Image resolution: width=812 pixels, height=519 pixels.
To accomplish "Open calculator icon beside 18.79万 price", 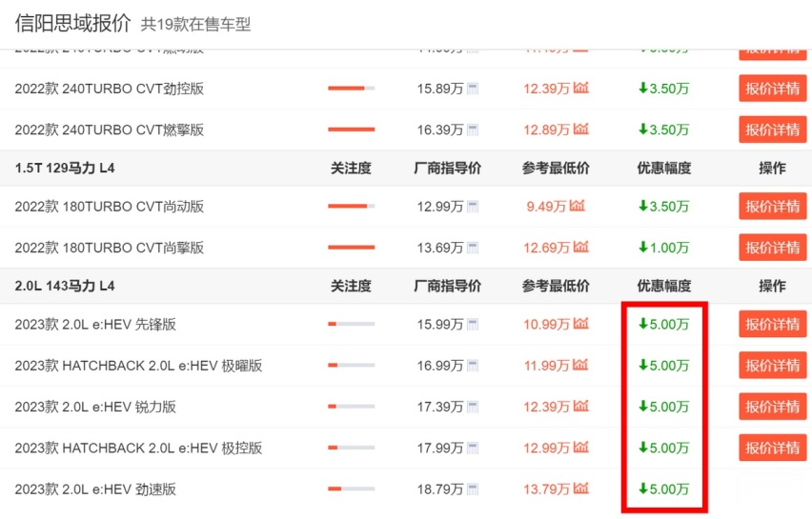I will [x=473, y=489].
